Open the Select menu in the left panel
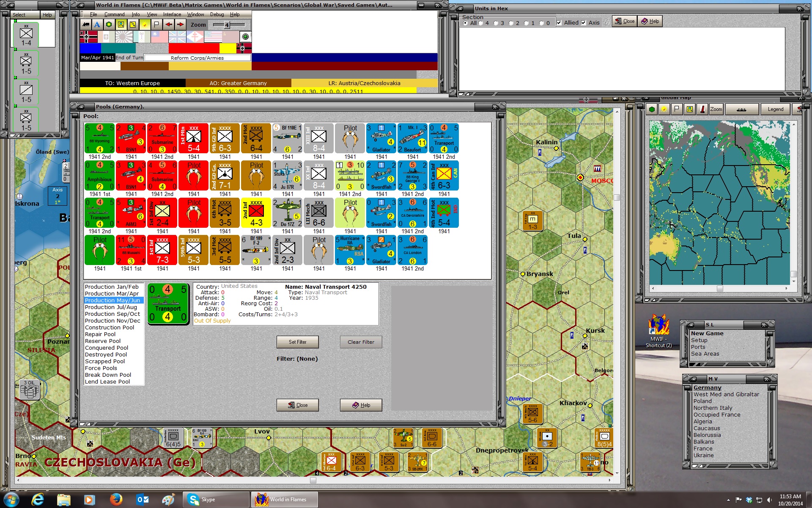 tap(19, 15)
